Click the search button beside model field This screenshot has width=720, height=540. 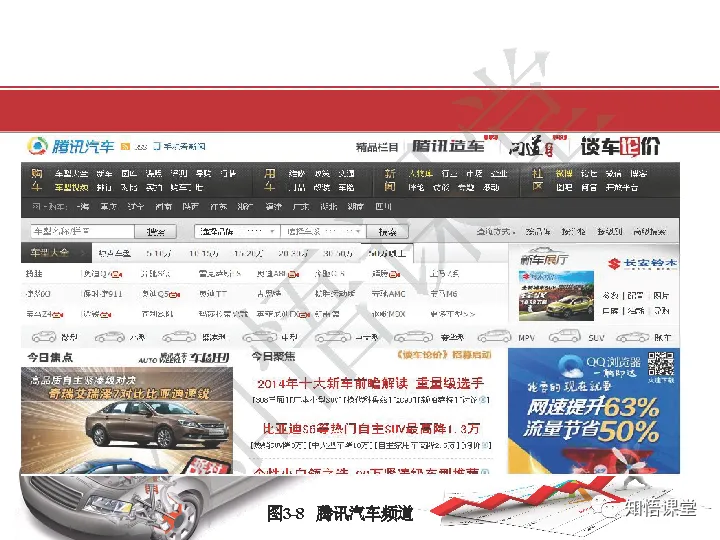click(x=156, y=231)
